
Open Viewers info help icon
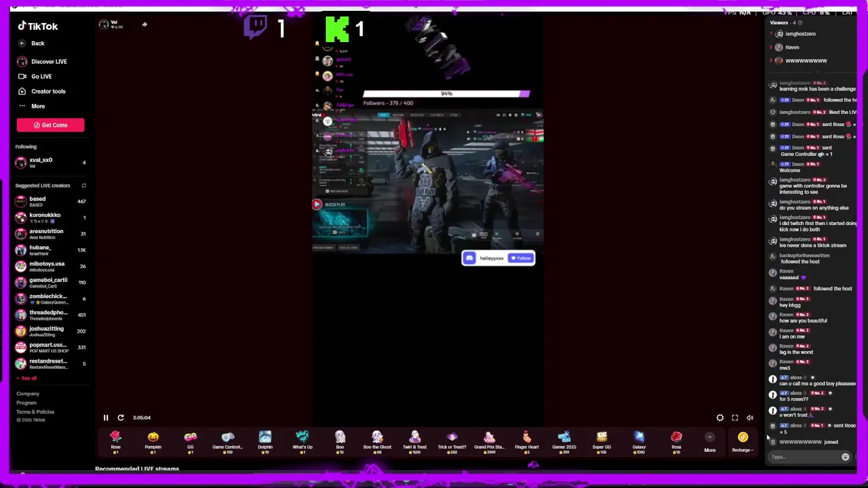[x=800, y=23]
